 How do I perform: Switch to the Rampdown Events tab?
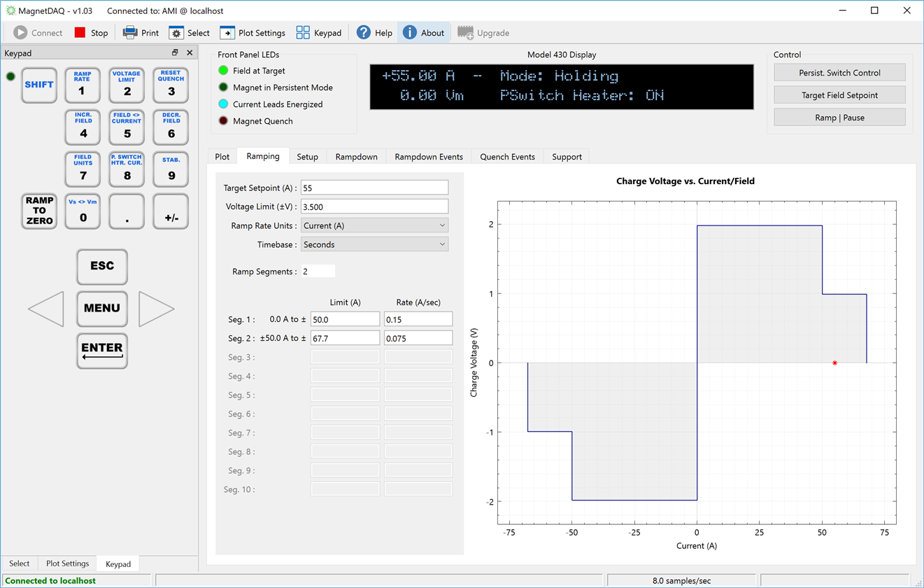click(429, 157)
